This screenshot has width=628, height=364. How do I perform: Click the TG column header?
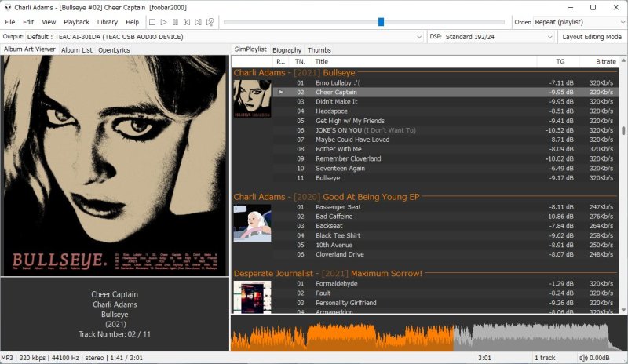(x=560, y=62)
